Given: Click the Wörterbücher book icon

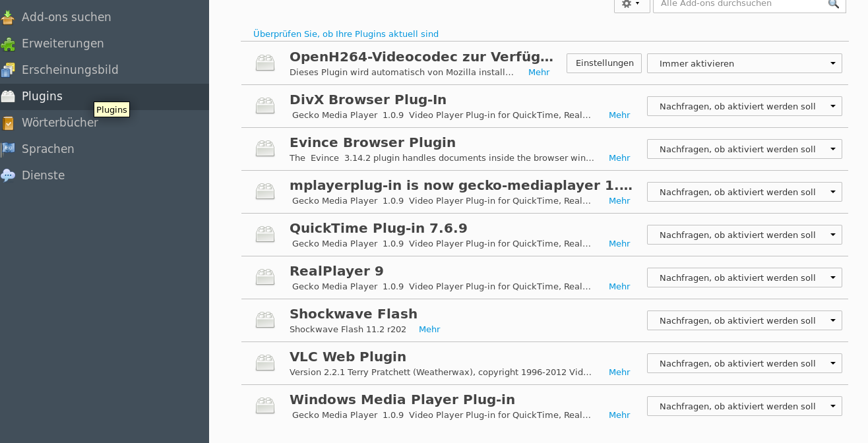Looking at the screenshot, I should pyautogui.click(x=7, y=123).
